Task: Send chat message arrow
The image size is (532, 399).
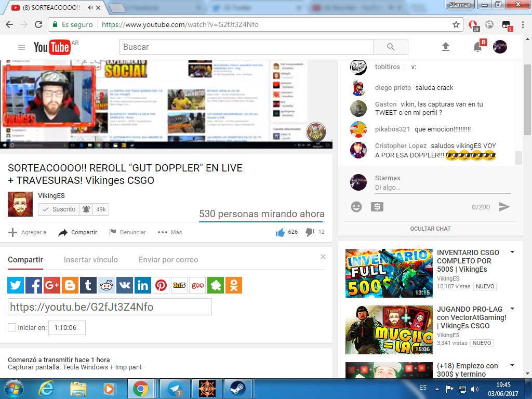Action: [x=504, y=207]
